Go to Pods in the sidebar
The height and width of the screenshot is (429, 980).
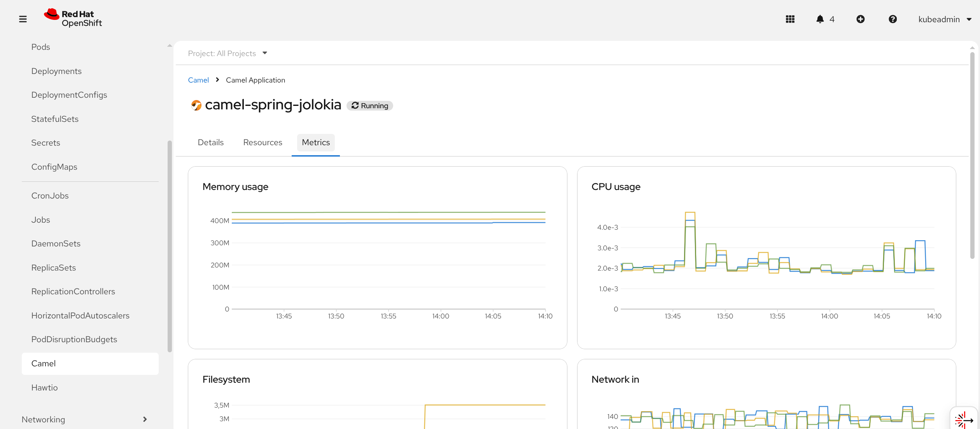(x=40, y=47)
